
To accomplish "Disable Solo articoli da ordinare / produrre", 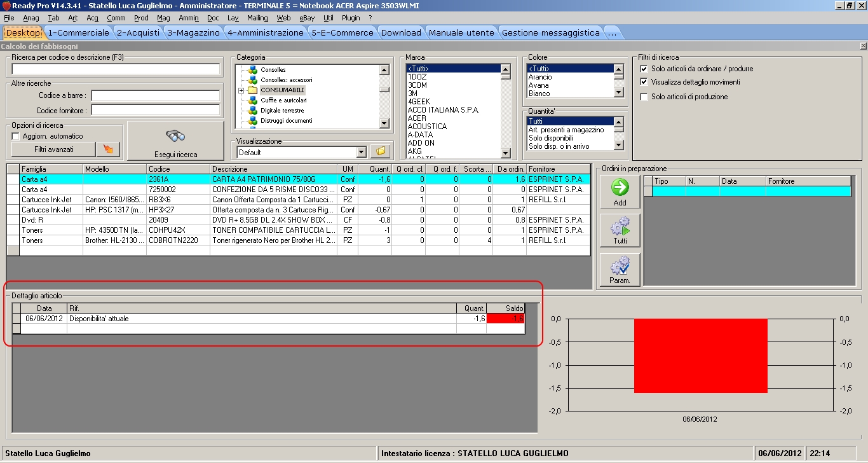I will point(644,69).
